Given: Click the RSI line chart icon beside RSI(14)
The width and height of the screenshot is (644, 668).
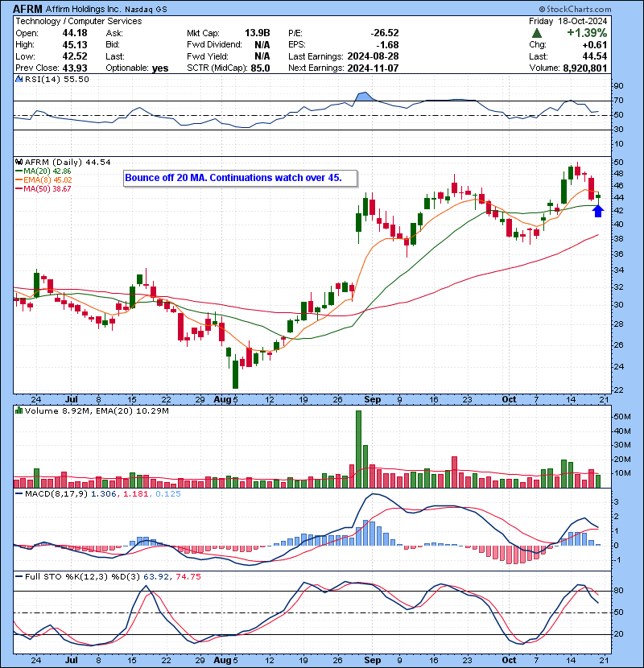Looking at the screenshot, I should point(19,79).
